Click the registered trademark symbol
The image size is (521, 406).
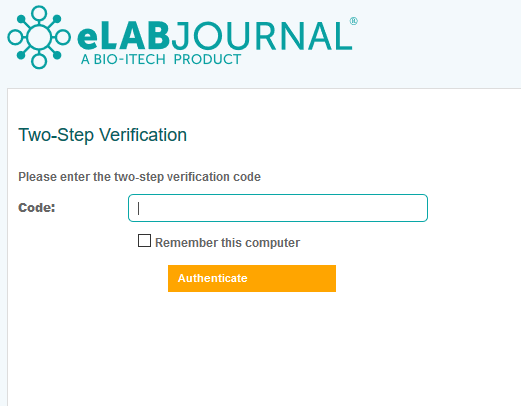pos(354,21)
